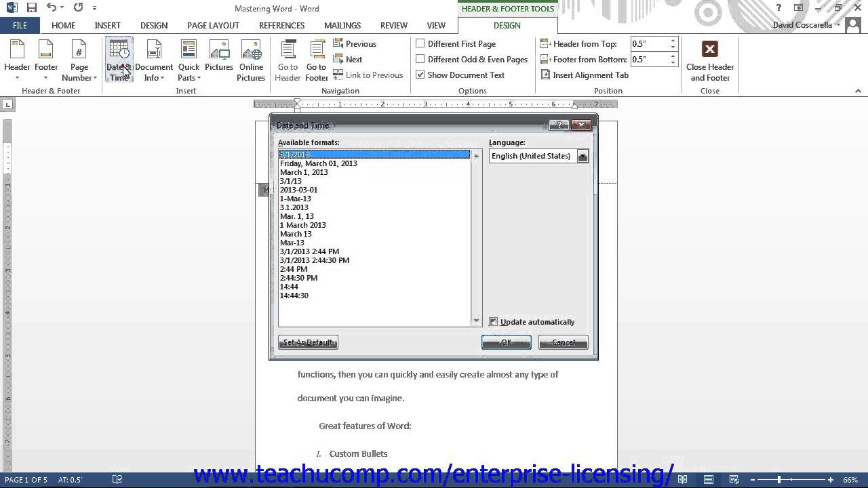Viewport: 868px width, 488px height.
Task: Click the Date & Time ribbon button
Action: 119,60
